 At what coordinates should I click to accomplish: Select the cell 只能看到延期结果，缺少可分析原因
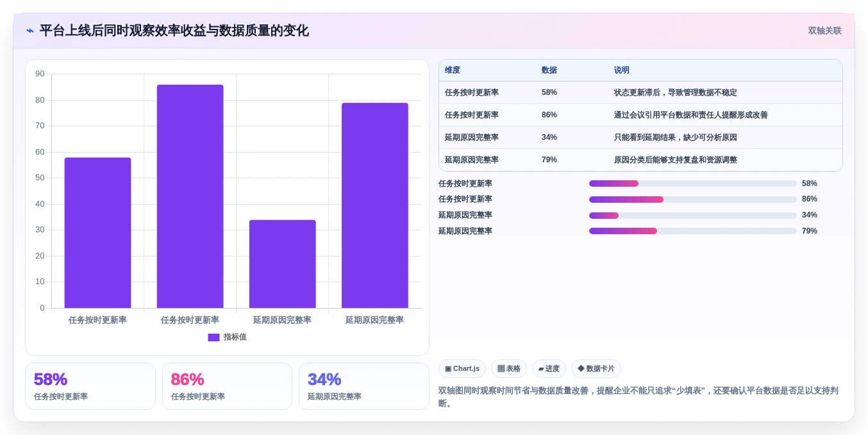676,137
